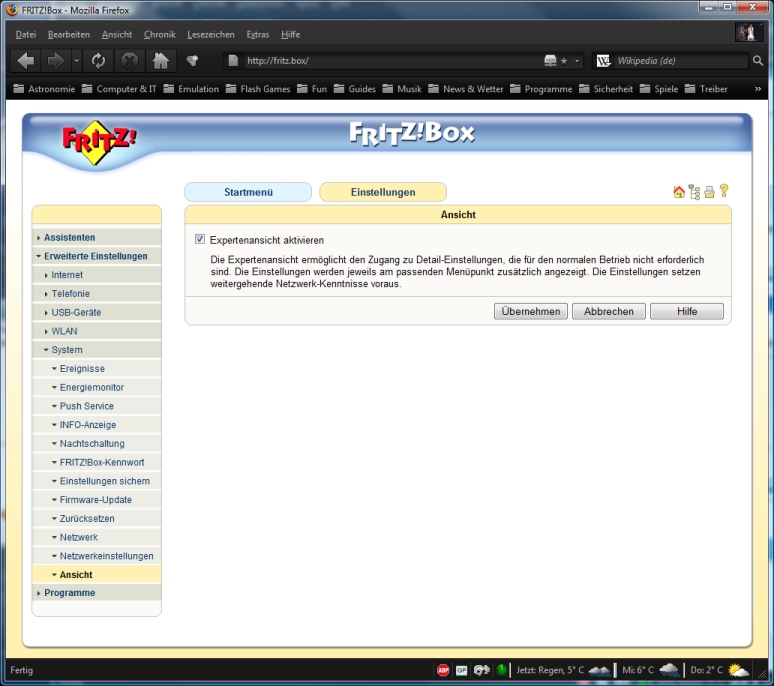This screenshot has width=774, height=686.
Task: Collapse the Erweiterte Einstellungen section
Action: (97, 256)
